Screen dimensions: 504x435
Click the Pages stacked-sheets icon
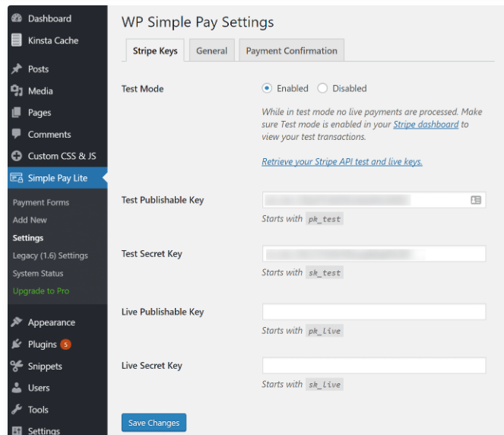coord(17,113)
